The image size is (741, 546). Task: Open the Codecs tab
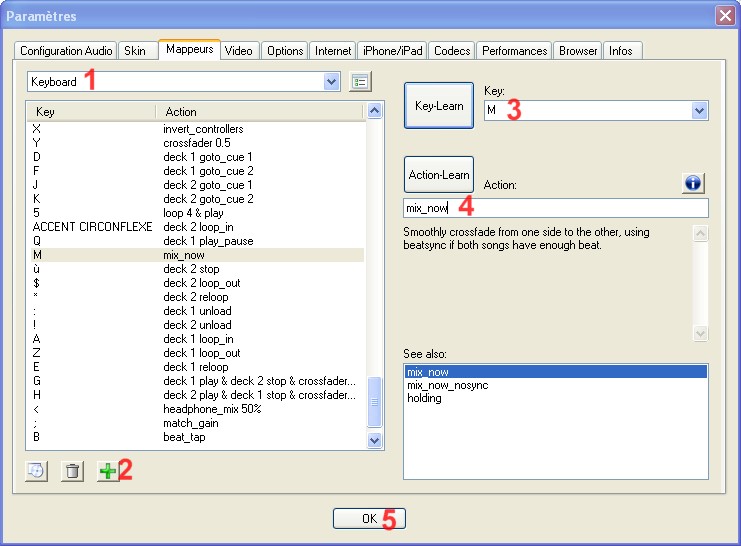tap(452, 51)
